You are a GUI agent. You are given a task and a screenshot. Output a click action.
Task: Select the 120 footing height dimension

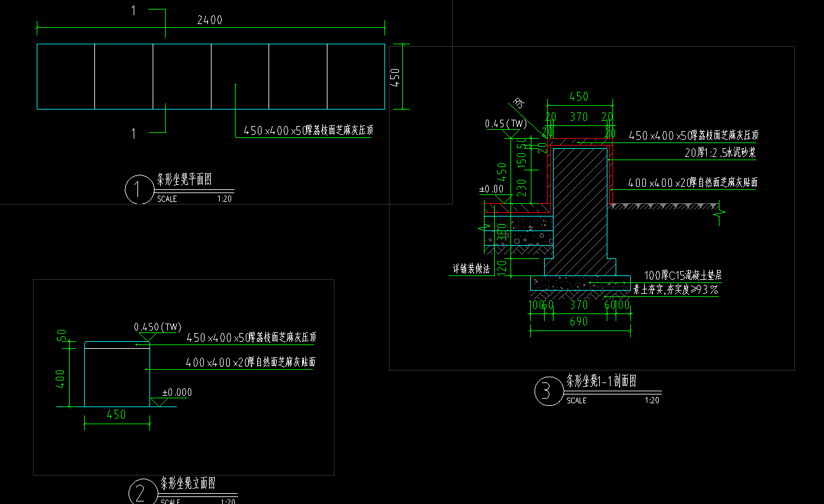tap(503, 267)
